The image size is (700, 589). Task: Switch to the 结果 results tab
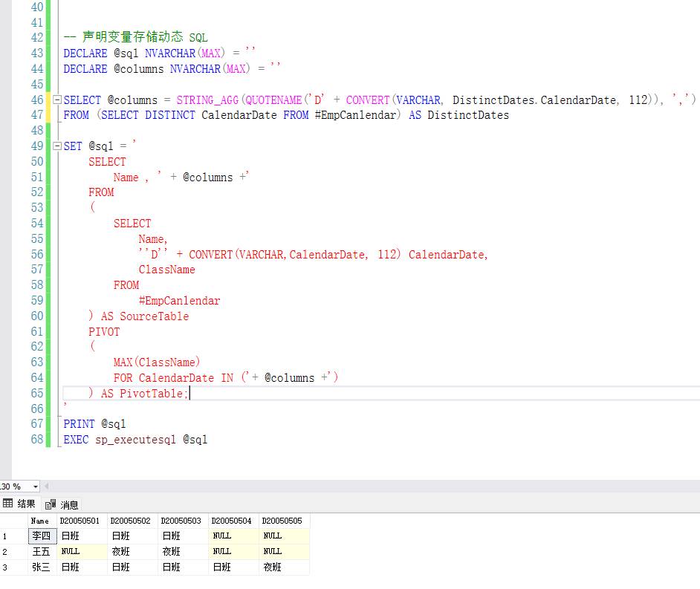click(x=19, y=504)
